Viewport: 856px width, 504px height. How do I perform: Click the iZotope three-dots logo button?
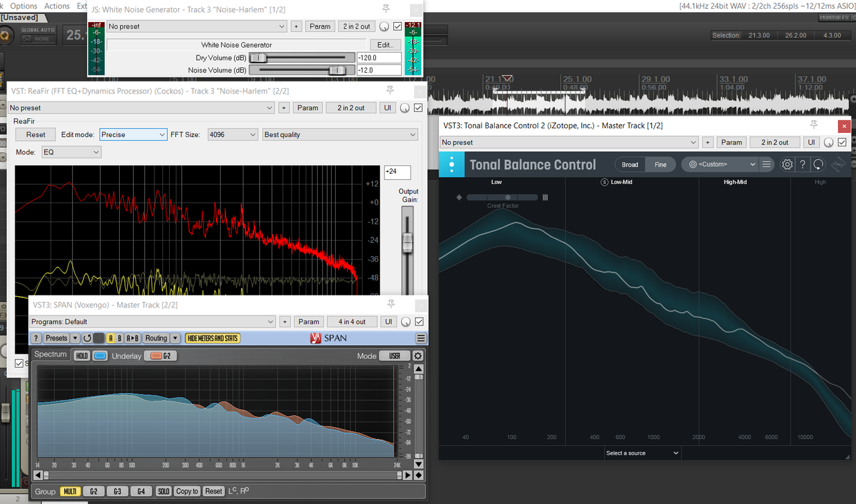pyautogui.click(x=452, y=164)
